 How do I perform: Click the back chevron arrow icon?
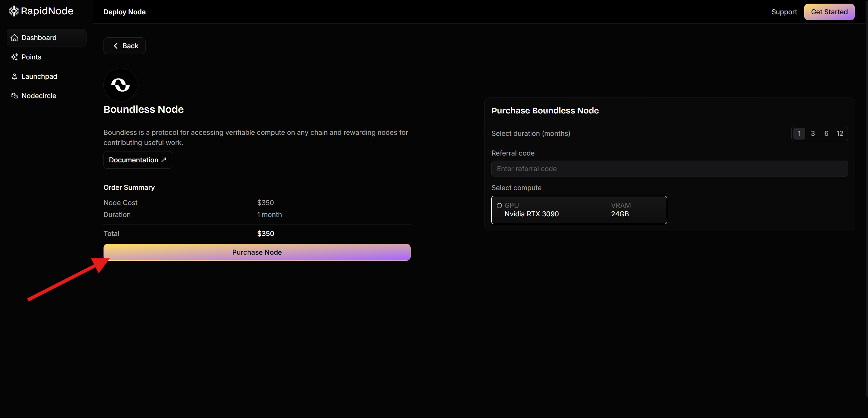coord(116,46)
